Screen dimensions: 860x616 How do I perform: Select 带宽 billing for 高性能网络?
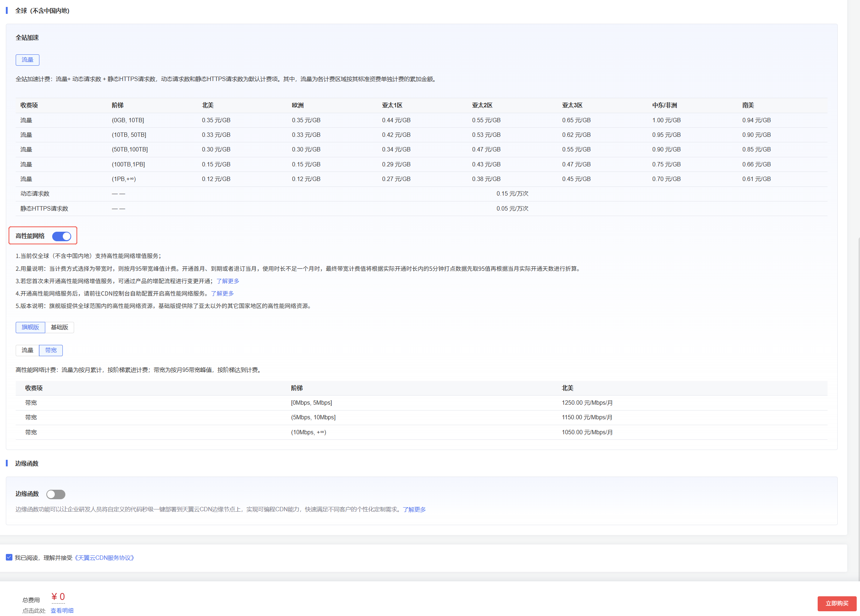[51, 350]
